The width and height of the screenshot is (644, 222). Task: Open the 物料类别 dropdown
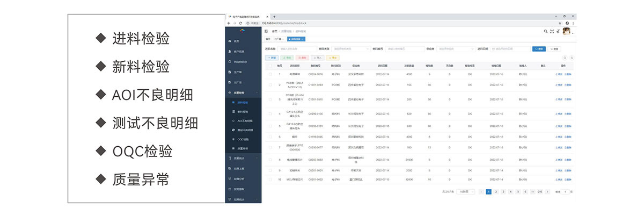(350, 49)
